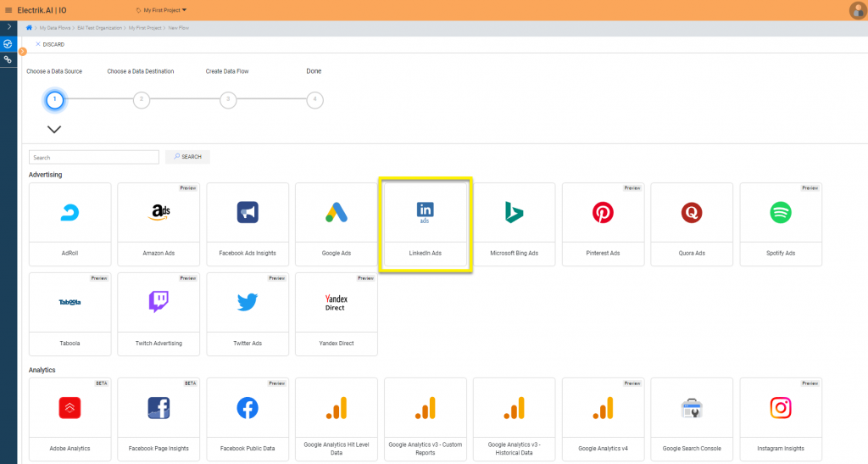The height and width of the screenshot is (464, 868).
Task: Choose Adobe Analytics connector
Action: (70, 420)
